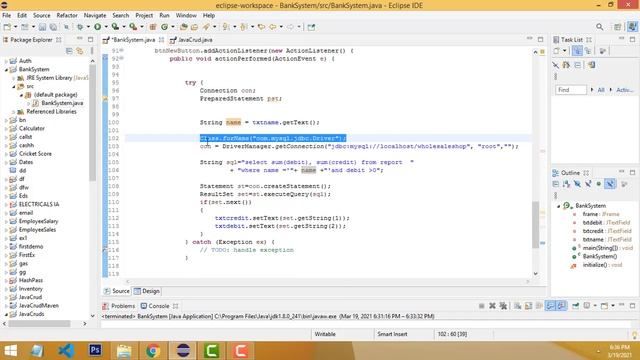This screenshot has height=360, width=640.
Task: Toggle Categorized view in Task List
Action: pos(577,51)
